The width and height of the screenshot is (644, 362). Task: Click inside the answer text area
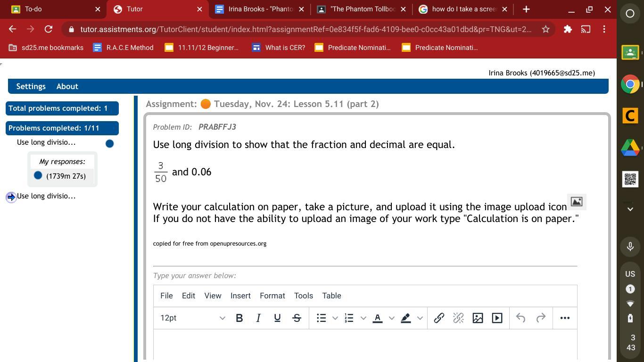click(x=365, y=345)
